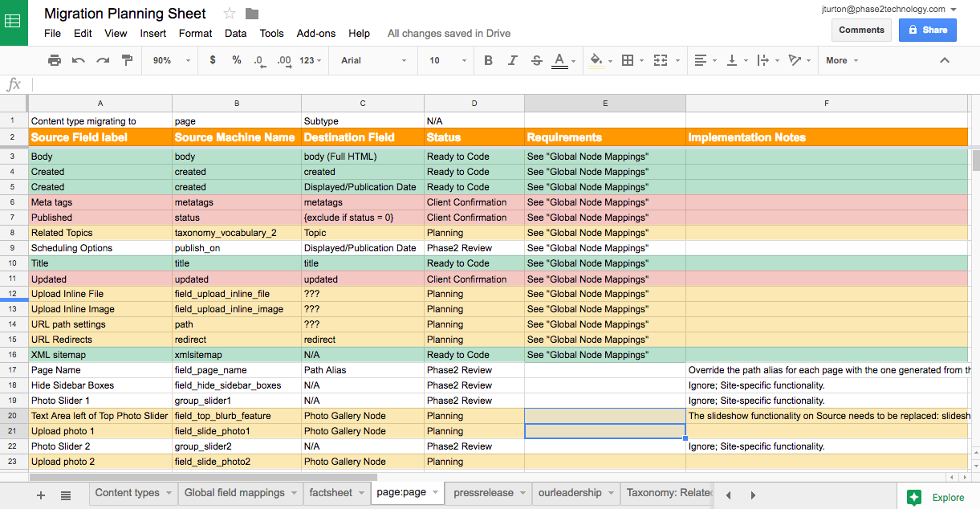Image resolution: width=980 pixels, height=509 pixels.
Task: Open the File menu
Action: pyautogui.click(x=52, y=33)
